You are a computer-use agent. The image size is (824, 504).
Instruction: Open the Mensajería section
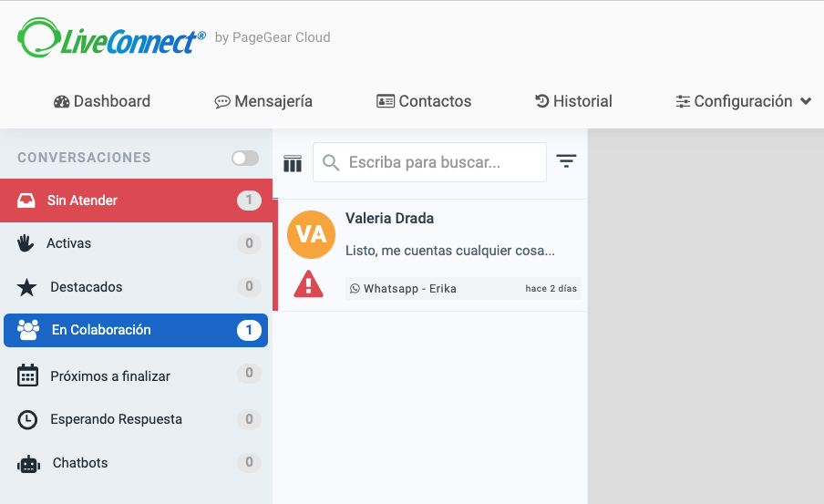pyautogui.click(x=263, y=101)
